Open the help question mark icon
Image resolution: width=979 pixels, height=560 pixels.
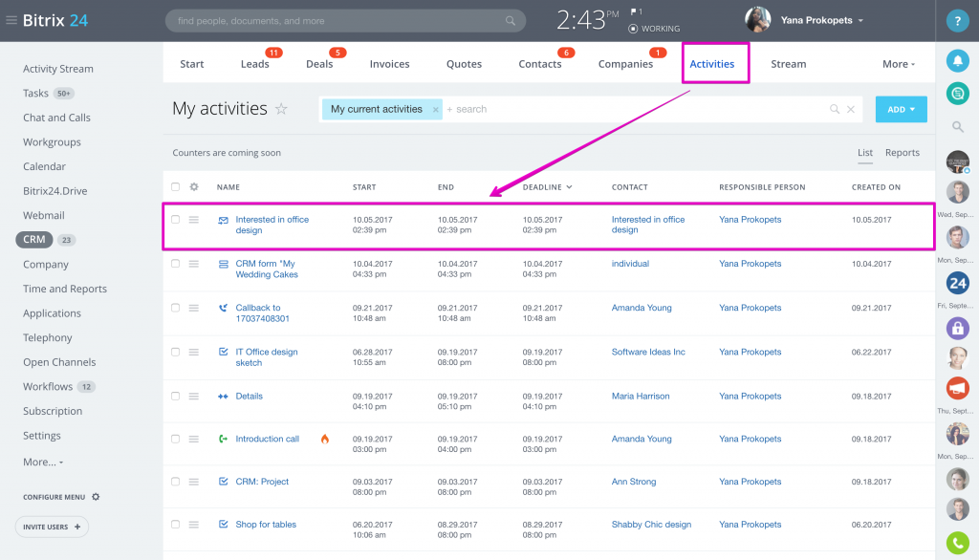[957, 21]
